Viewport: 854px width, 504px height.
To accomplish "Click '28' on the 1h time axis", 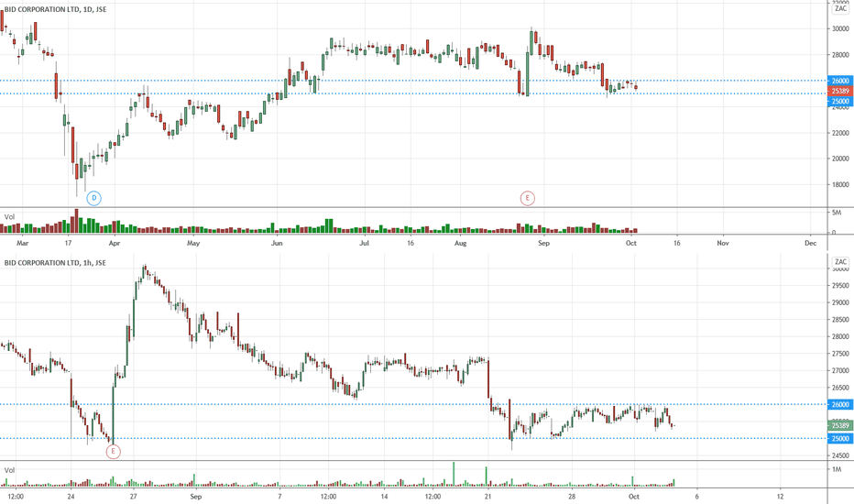I will pyautogui.click(x=572, y=497).
